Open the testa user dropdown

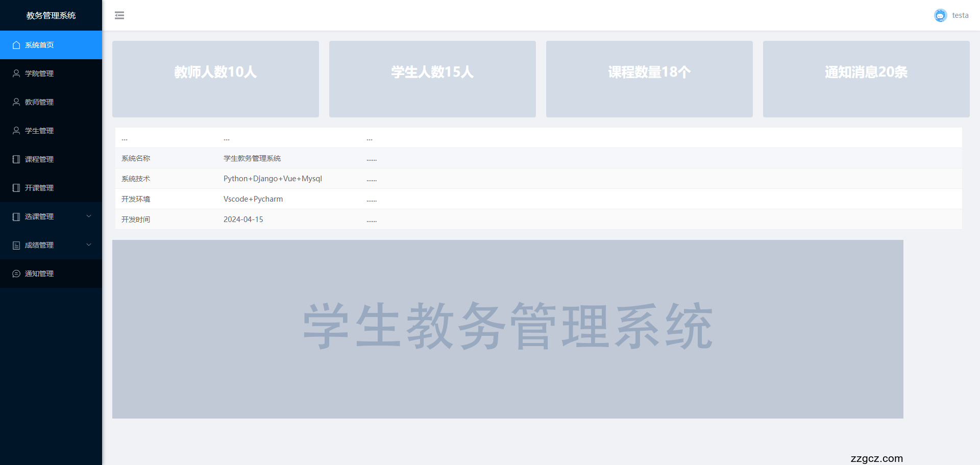click(960, 15)
